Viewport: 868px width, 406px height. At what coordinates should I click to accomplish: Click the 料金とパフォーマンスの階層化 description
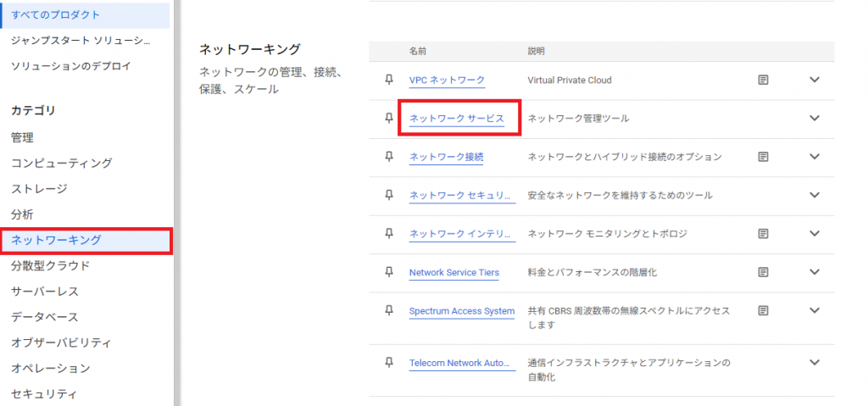pyautogui.click(x=593, y=273)
